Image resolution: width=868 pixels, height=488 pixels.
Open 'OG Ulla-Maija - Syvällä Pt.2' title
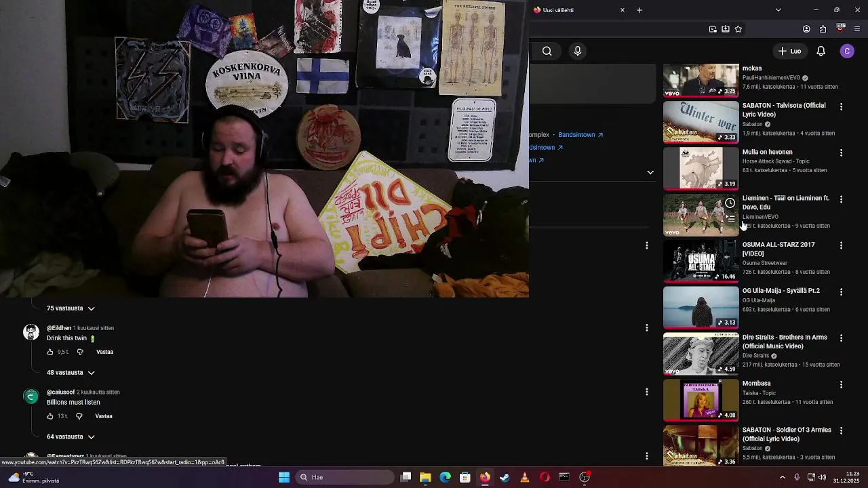[x=781, y=291]
